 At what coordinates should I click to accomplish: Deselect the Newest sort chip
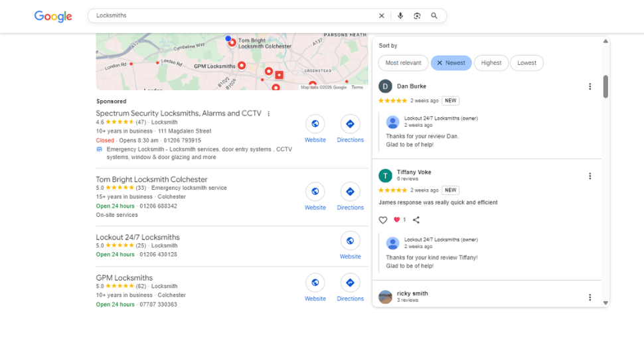451,63
